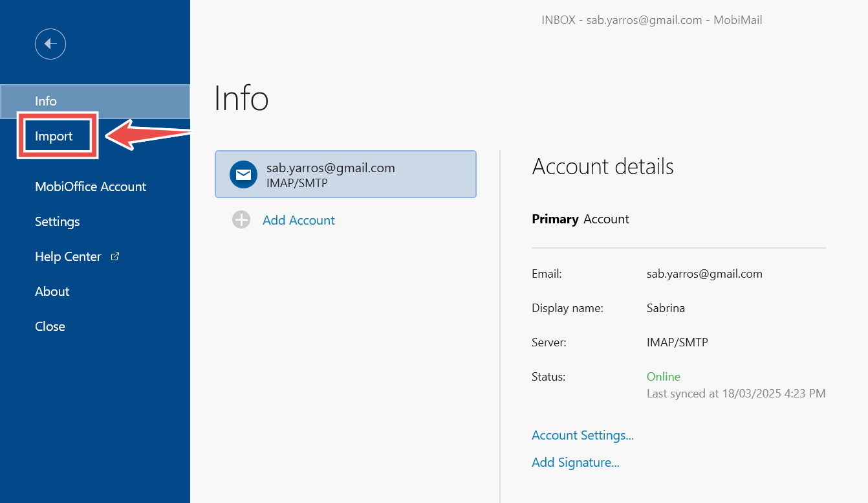Select the Info menu item

coord(46,101)
